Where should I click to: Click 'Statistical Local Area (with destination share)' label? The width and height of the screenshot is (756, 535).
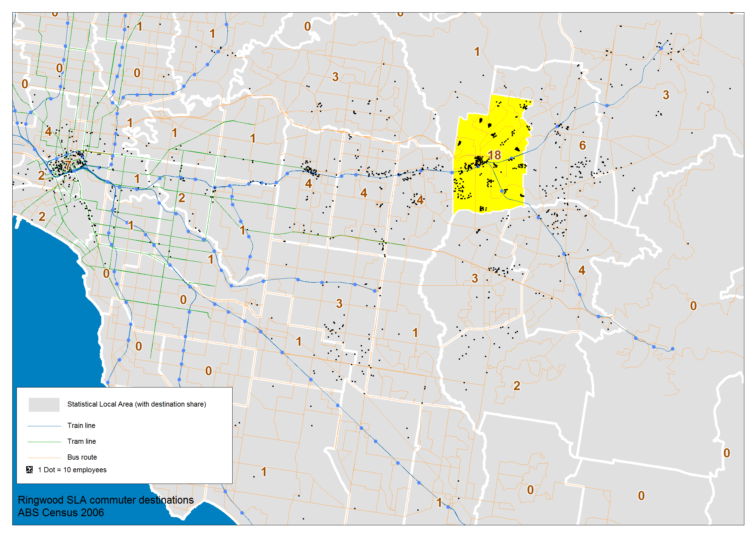click(x=137, y=404)
